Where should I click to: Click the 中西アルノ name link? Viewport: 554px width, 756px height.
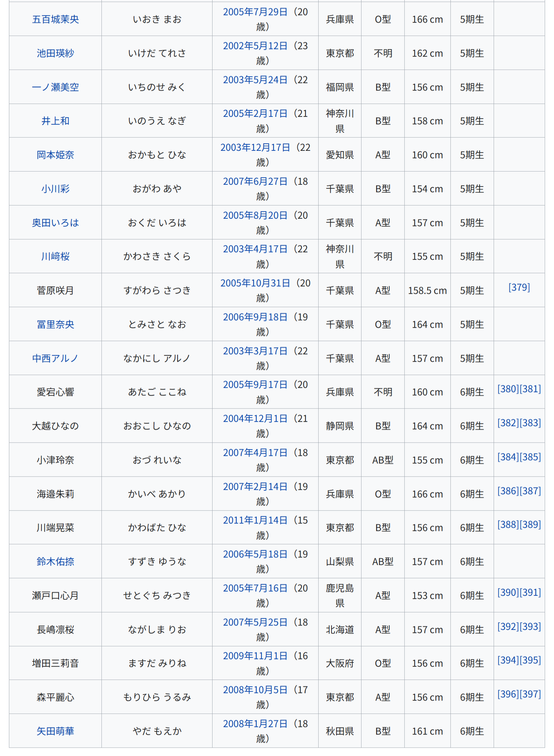coord(55,358)
